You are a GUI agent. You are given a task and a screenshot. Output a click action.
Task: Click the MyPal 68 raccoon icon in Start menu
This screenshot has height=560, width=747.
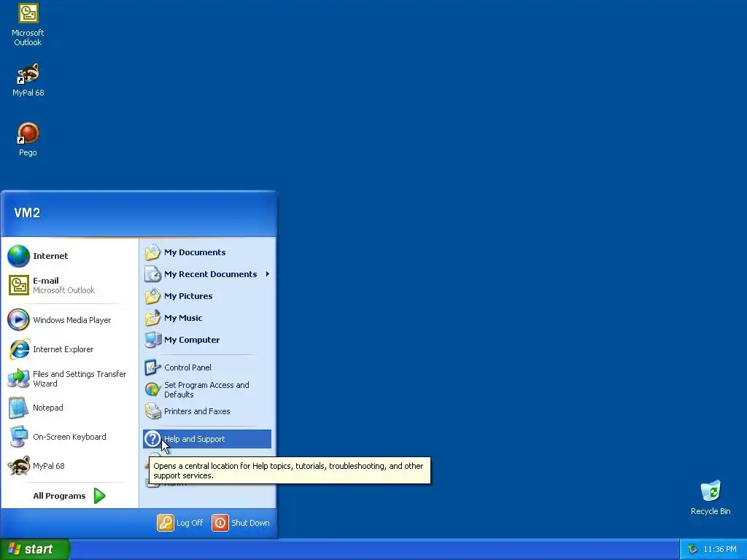point(18,466)
